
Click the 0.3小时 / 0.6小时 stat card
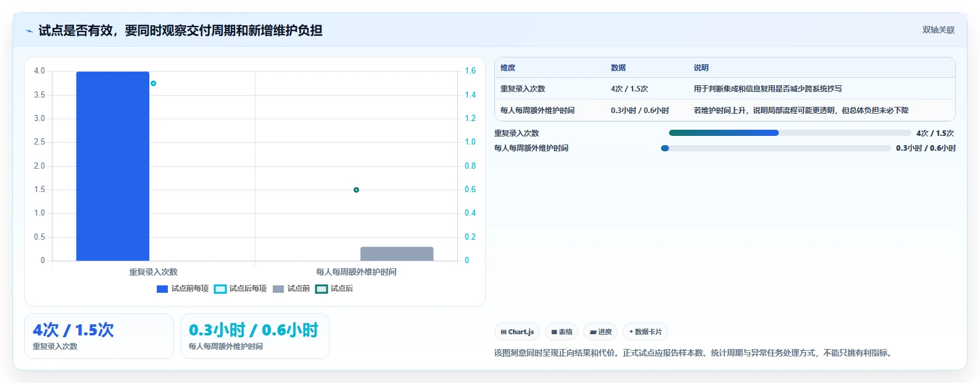(x=255, y=336)
